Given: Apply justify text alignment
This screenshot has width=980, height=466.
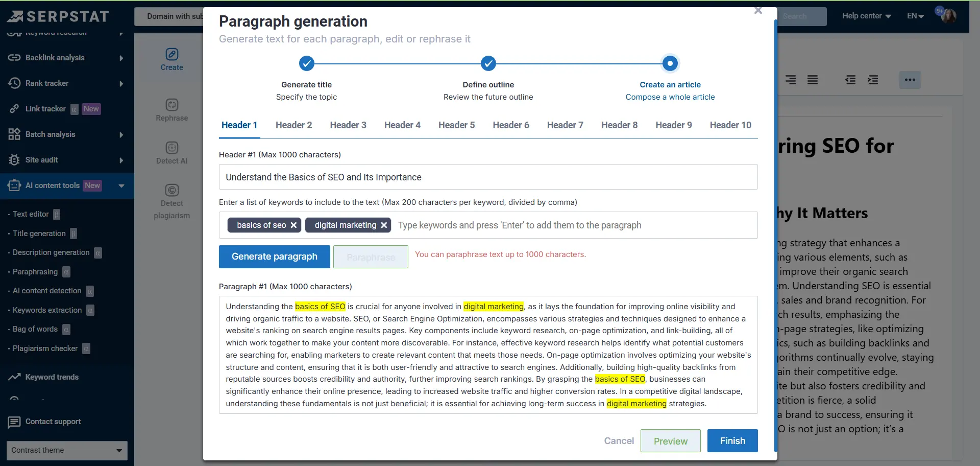Looking at the screenshot, I should [x=812, y=80].
